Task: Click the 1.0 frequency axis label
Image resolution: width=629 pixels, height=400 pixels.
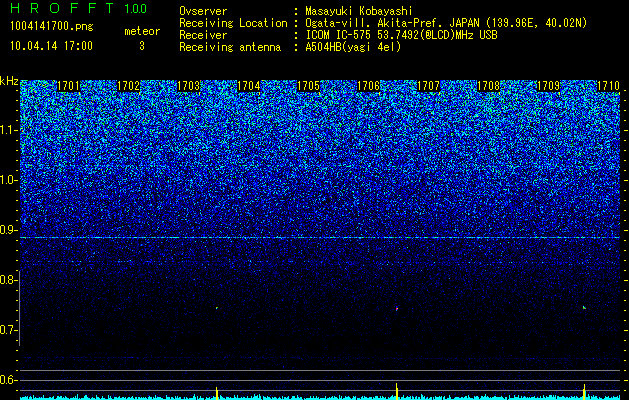Action: 7,180
